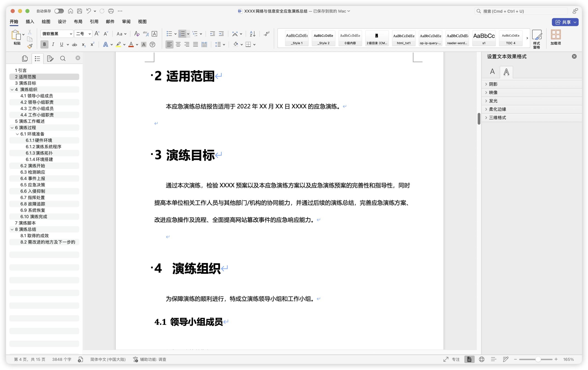Toggle Bold formatting
The image size is (588, 370).
click(x=44, y=45)
